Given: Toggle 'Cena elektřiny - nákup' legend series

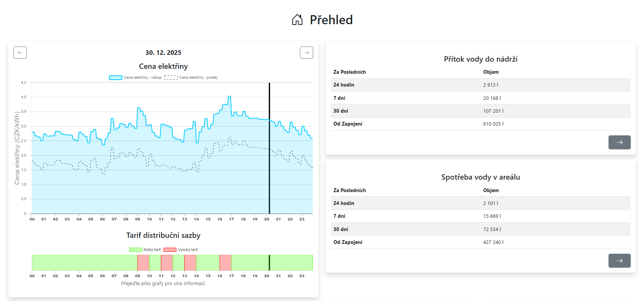Looking at the screenshot, I should 142,78.
